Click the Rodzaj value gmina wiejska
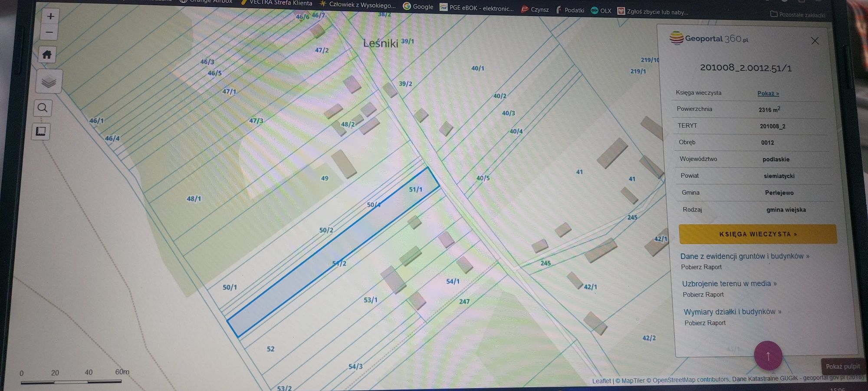Image resolution: width=868 pixels, height=391 pixels. [x=786, y=210]
